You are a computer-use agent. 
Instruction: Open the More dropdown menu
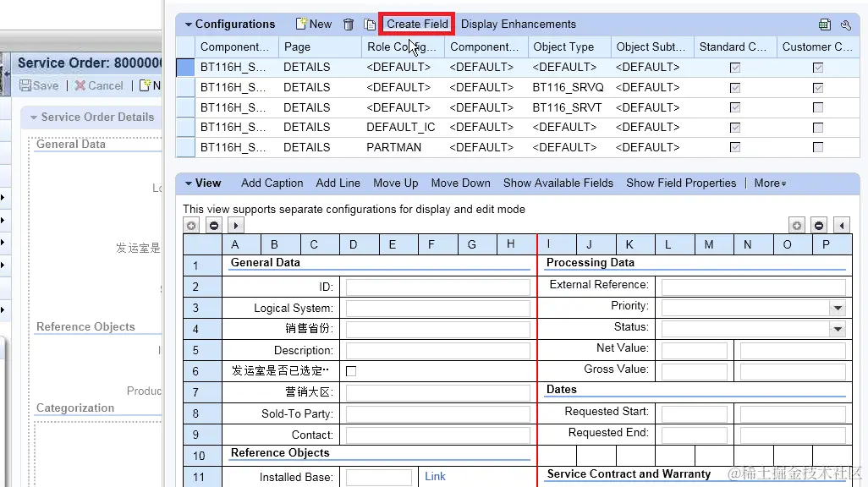[x=770, y=183]
